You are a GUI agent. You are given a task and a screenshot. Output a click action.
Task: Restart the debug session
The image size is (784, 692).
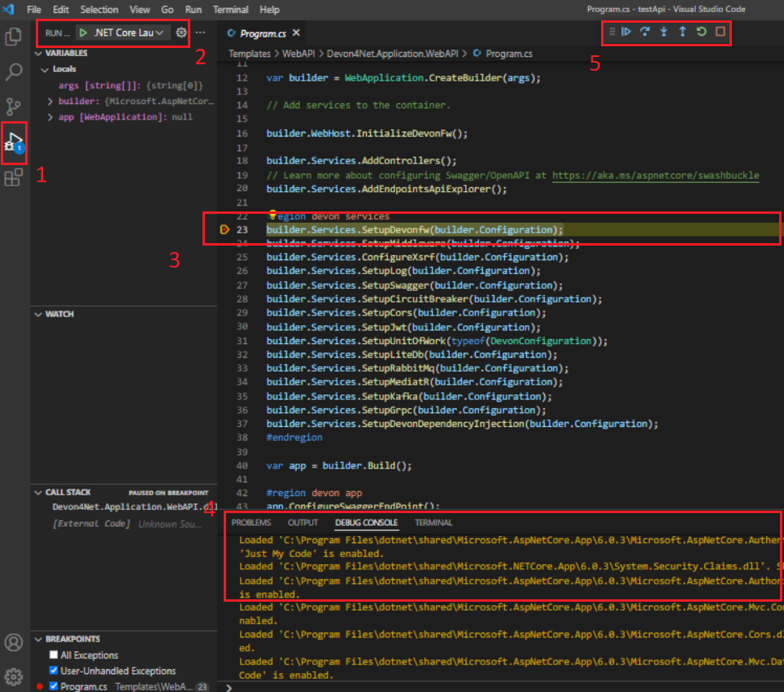[701, 32]
